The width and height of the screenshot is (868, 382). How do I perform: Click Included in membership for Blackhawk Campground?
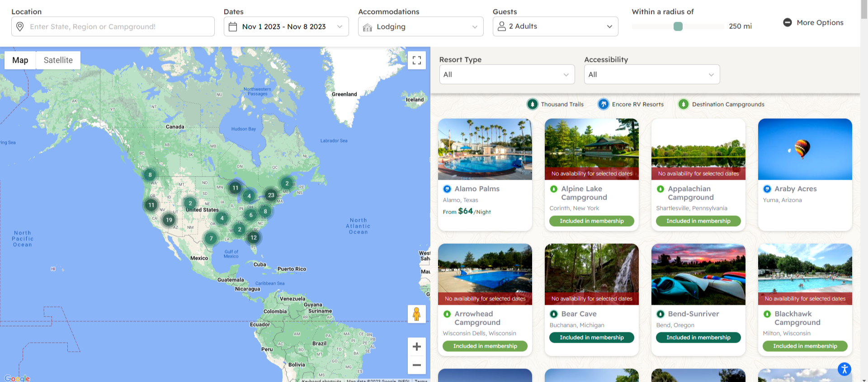[x=805, y=346]
